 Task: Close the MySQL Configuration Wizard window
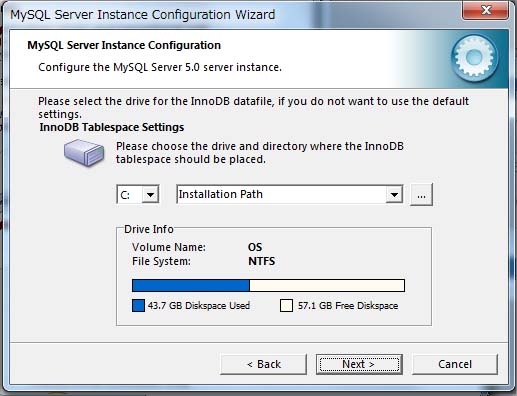pyautogui.click(x=486, y=10)
